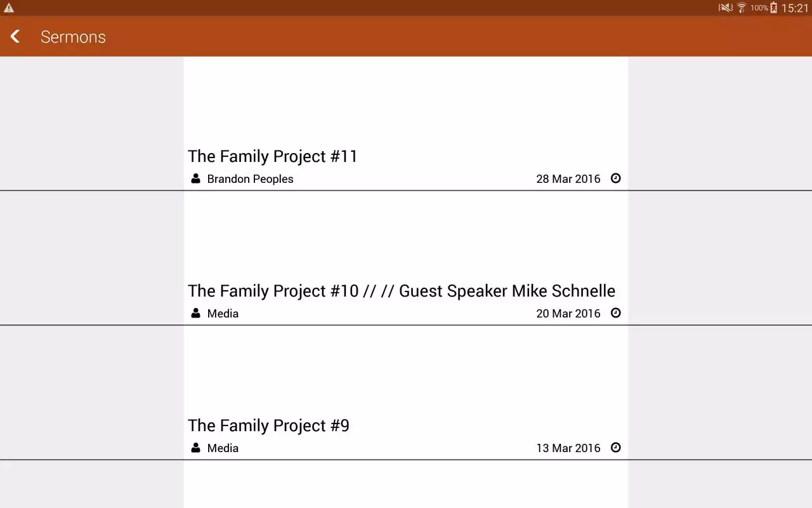Click the Sermons header title
Viewport: 812px width, 508px height.
point(73,37)
